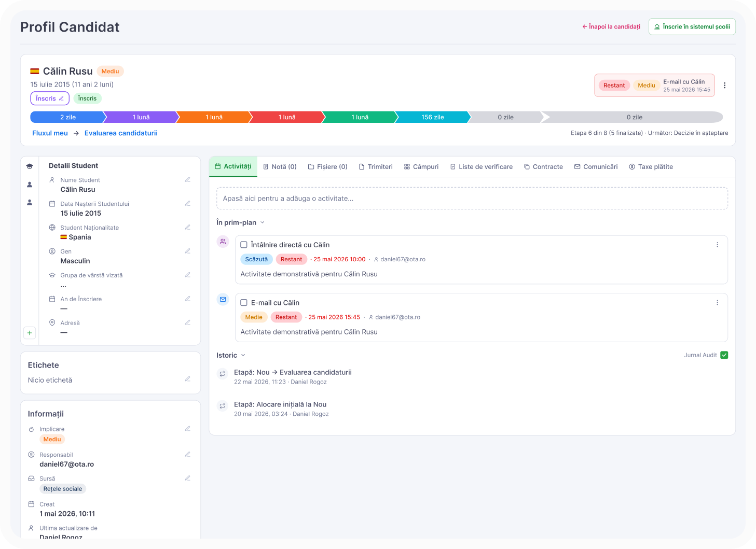Open the Trimiteri tab

pos(376,167)
